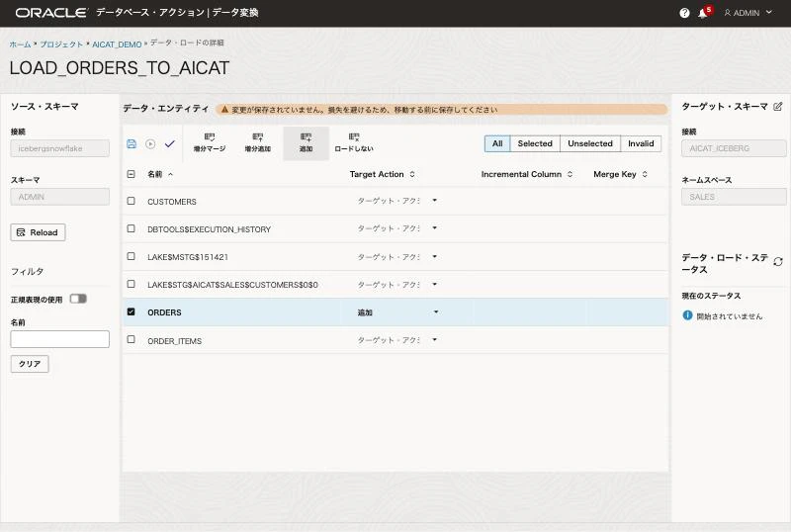Click the save data load icon

(132, 143)
